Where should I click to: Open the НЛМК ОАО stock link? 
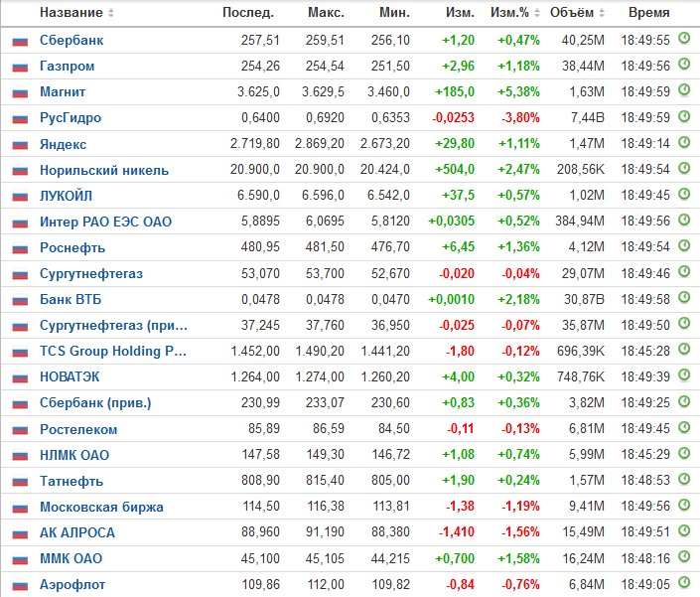(74, 455)
